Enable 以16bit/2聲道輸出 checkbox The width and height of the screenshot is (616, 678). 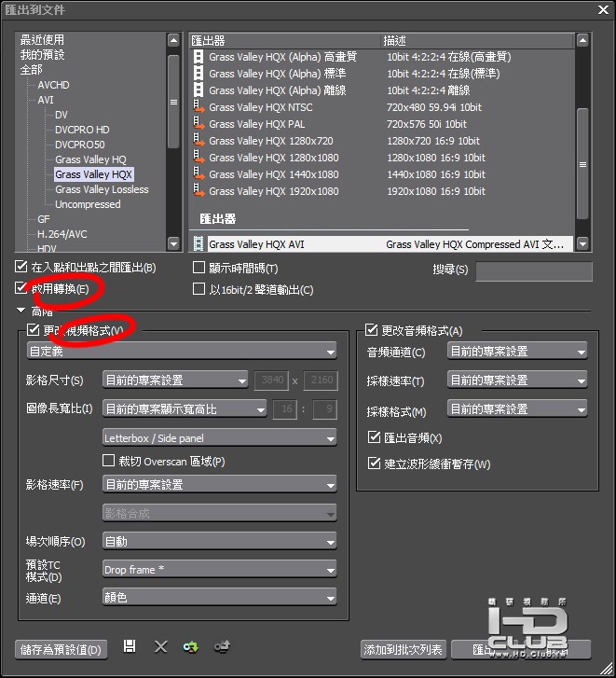198,288
